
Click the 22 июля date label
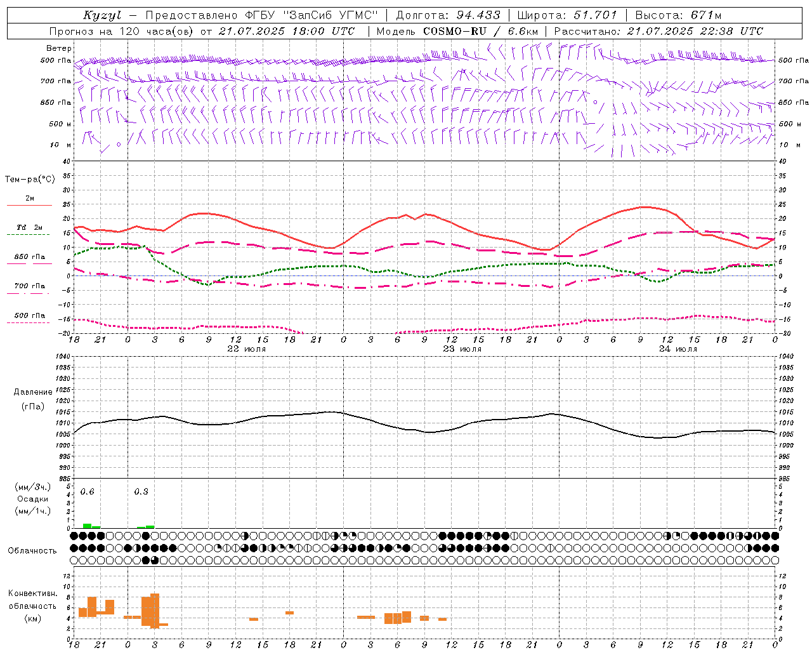tap(246, 349)
